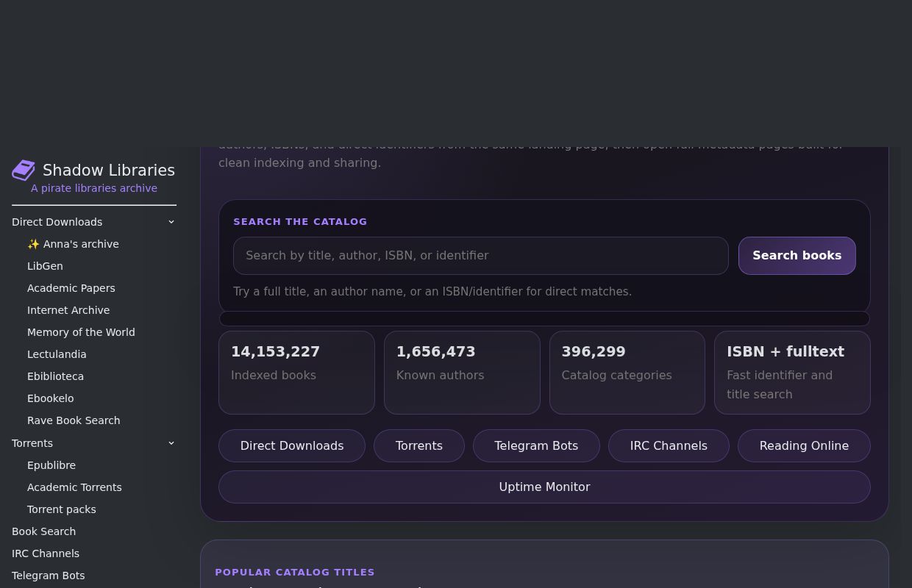Open the Uptime Monitor button
Screen dimensions: 912x588
click(544, 487)
